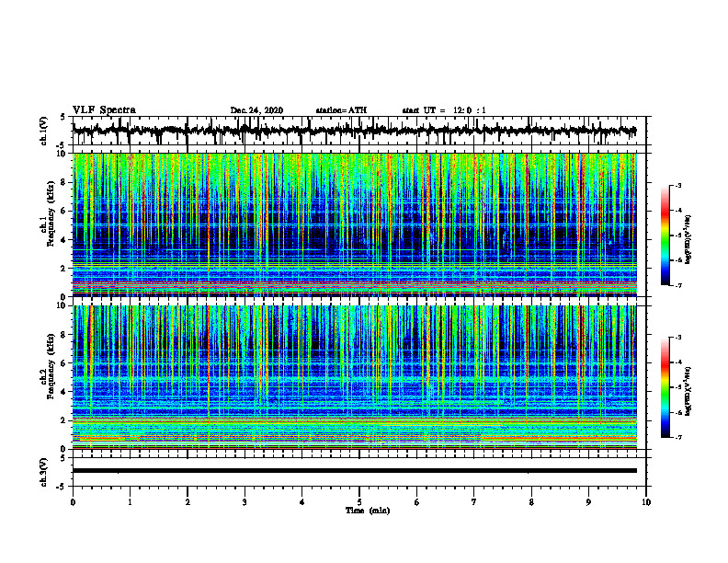Click the '-7' value on ch.2 colorbar

(677, 437)
